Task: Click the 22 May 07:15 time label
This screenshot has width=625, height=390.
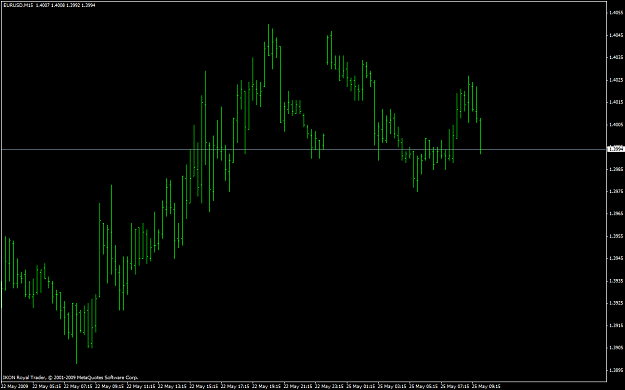Action: 78,386
